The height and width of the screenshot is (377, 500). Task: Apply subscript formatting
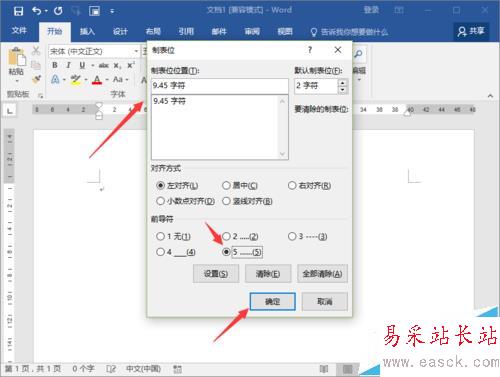117,66
